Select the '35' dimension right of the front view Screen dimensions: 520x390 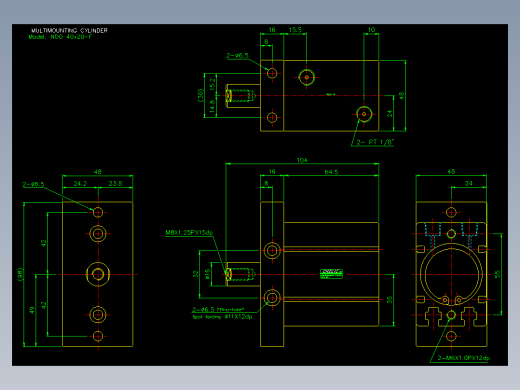coord(389,300)
